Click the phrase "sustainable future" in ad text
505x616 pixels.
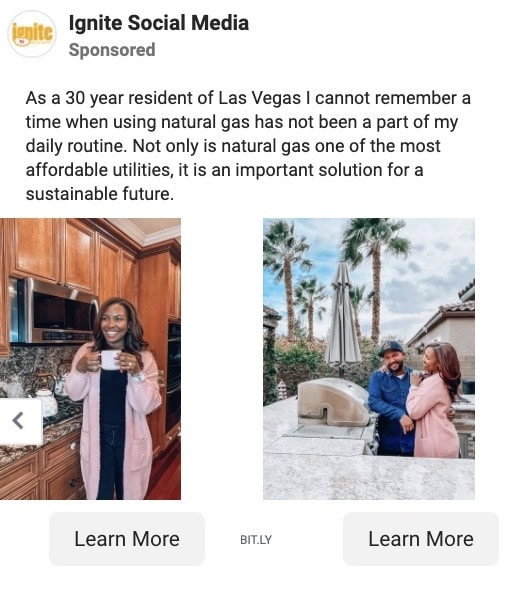pyautogui.click(x=99, y=194)
